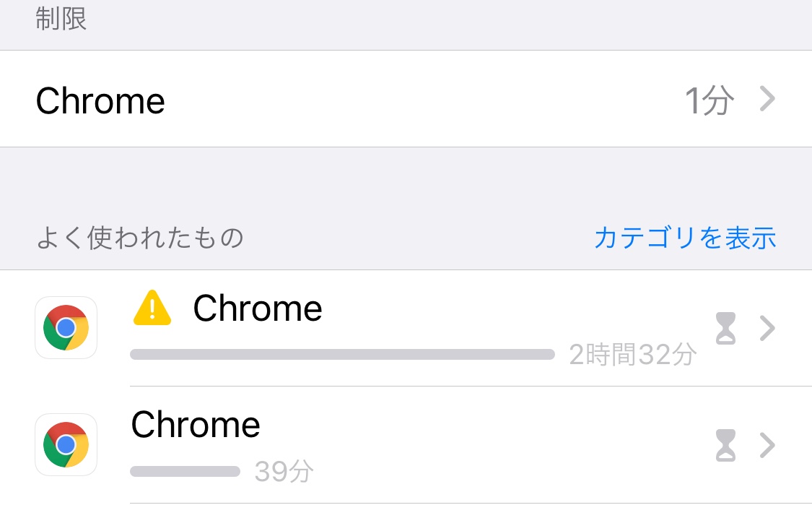This screenshot has height=505, width=812.
Task: Tap the 2時間32分 usage time text
Action: pyautogui.click(x=632, y=355)
